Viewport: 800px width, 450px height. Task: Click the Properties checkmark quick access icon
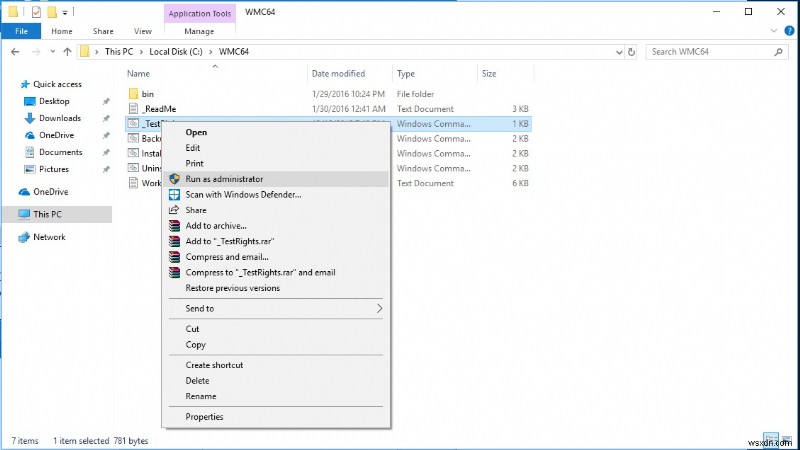36,12
